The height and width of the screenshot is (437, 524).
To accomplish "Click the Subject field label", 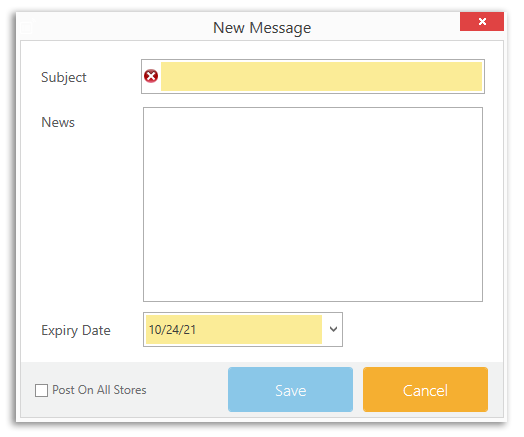I will (64, 78).
